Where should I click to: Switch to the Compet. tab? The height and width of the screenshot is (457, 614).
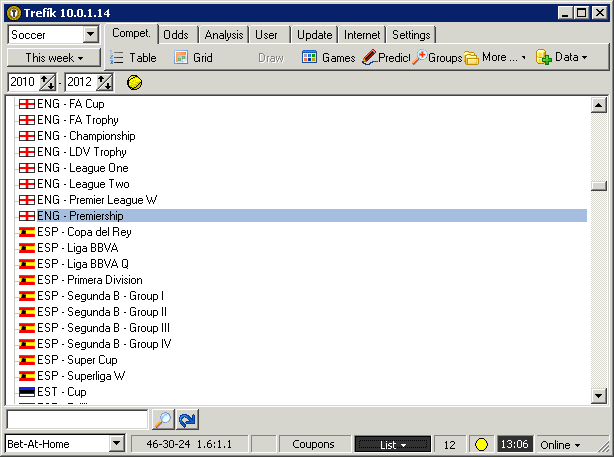131,34
